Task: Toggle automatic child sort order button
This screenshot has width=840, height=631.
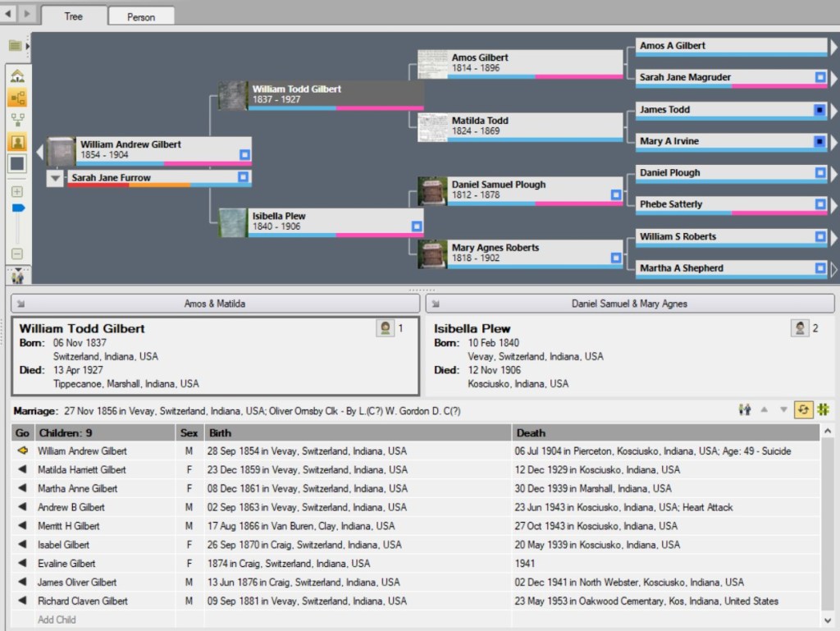Action: pos(803,409)
